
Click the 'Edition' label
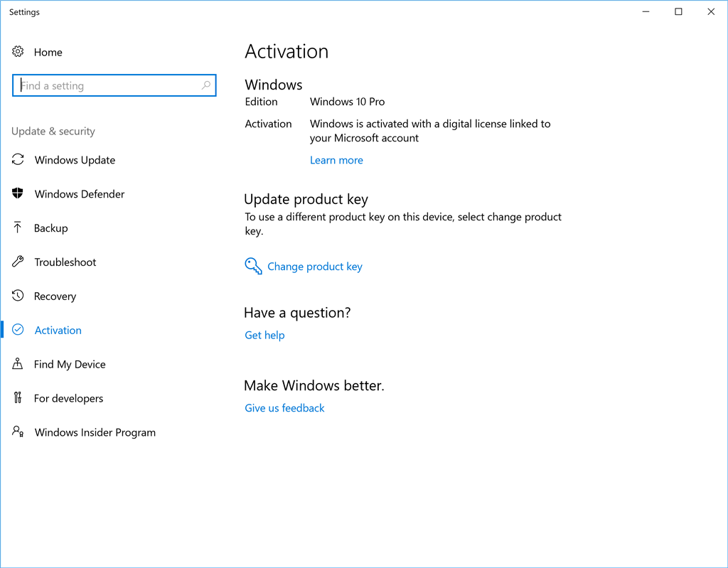[262, 102]
